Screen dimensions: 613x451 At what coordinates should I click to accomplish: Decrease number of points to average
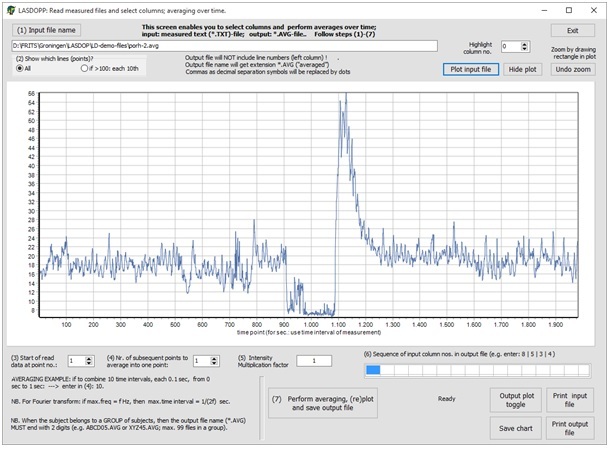(x=214, y=363)
